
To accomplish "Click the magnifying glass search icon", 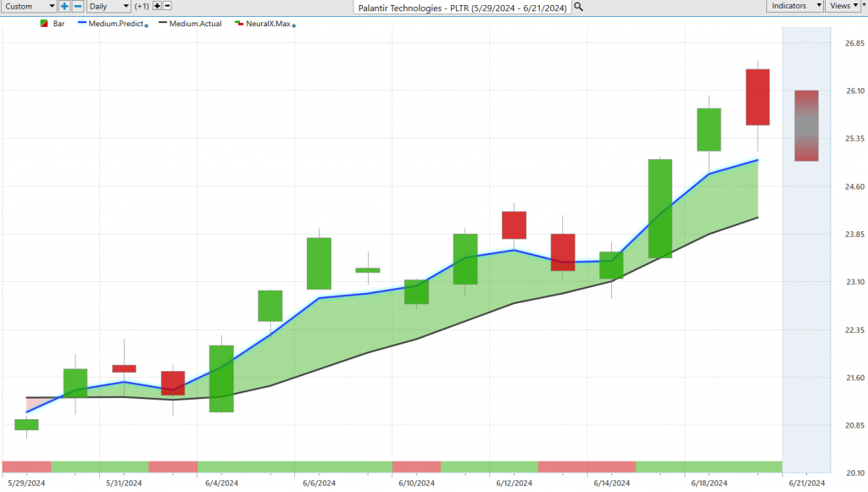I will [x=578, y=7].
